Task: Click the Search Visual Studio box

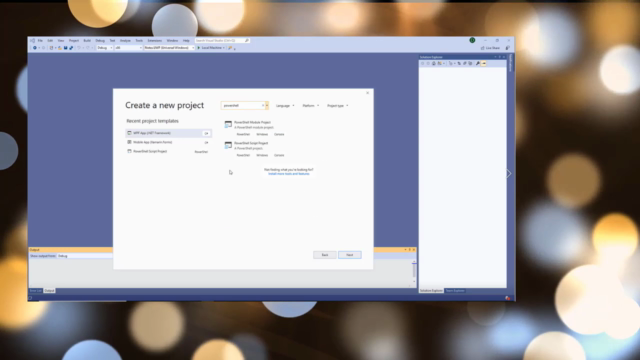Action: [x=222, y=41]
